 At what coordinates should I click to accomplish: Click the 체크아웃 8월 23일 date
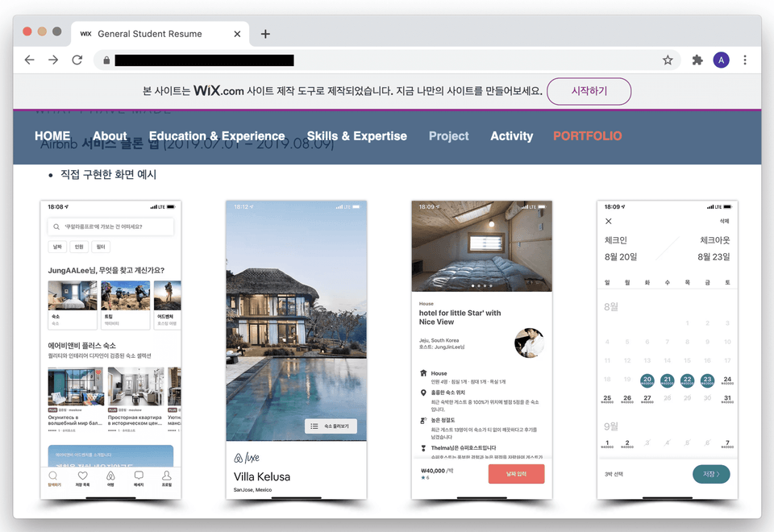point(714,257)
